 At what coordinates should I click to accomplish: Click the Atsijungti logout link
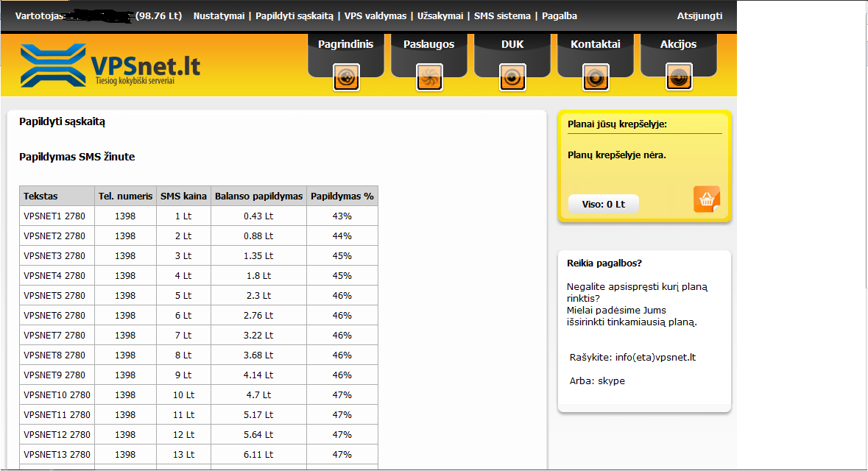699,16
